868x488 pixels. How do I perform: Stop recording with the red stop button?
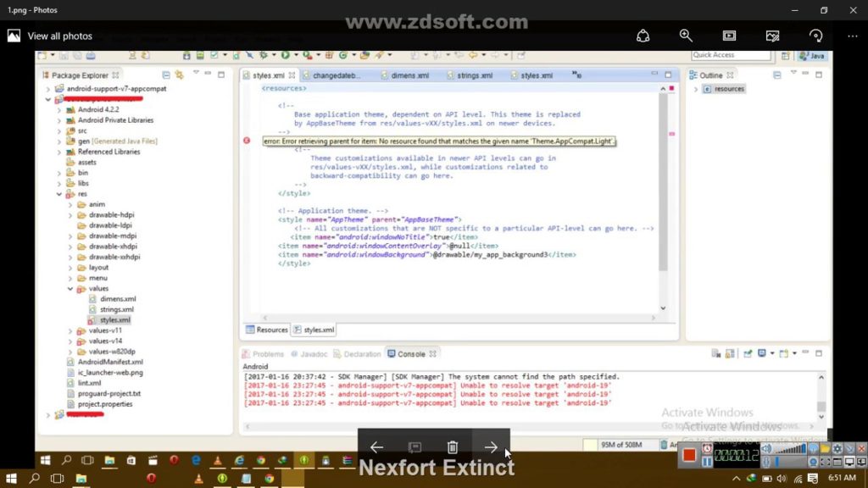[689, 455]
